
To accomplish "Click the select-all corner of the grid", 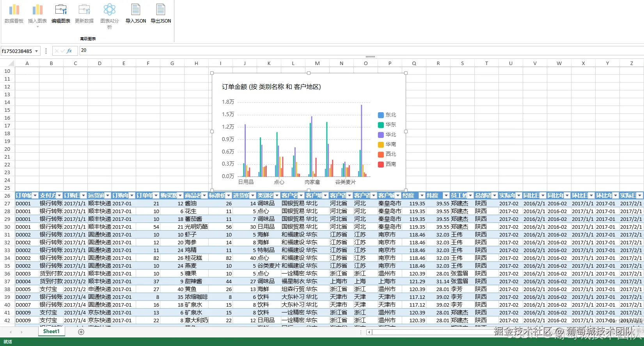I will point(7,63).
